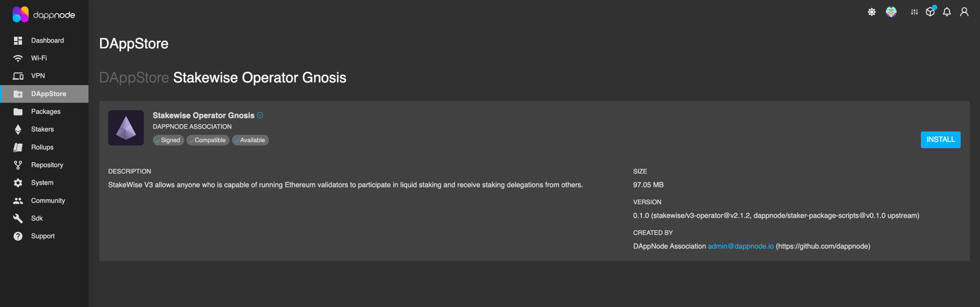Open the sliders settings icon in top bar
This screenshot has height=307, width=980.
point(914,12)
